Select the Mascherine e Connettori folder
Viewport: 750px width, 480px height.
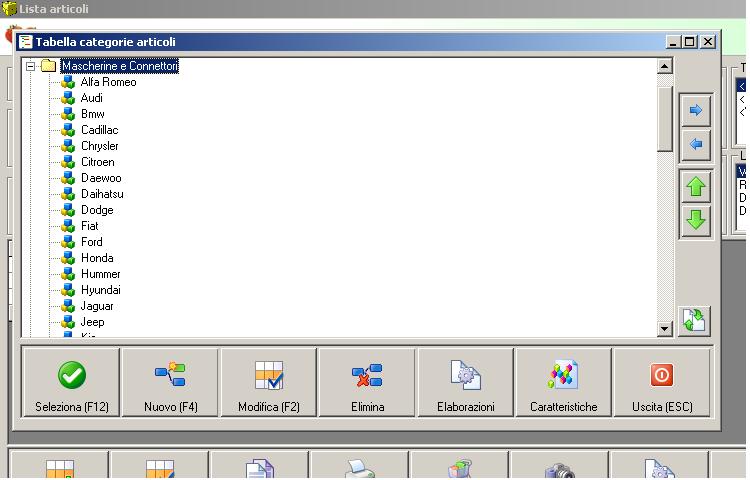tap(120, 66)
